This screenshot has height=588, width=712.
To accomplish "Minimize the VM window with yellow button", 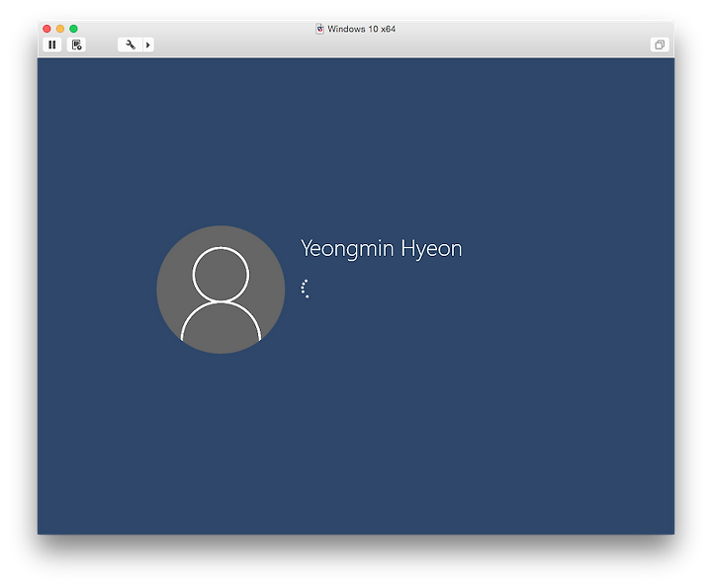I will click(60, 29).
